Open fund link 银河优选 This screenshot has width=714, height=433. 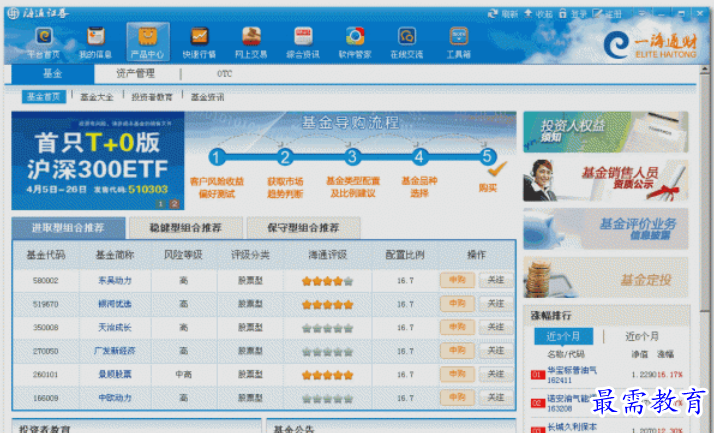(115, 304)
